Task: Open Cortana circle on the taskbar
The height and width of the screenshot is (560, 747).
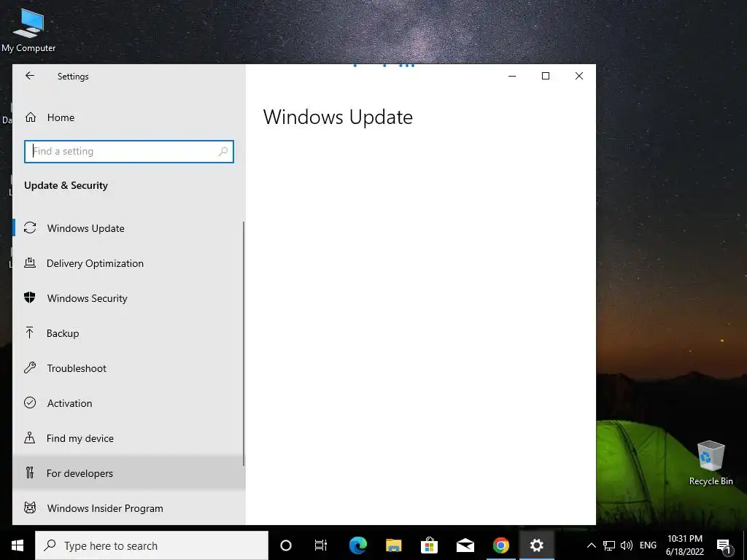Action: pyautogui.click(x=285, y=545)
